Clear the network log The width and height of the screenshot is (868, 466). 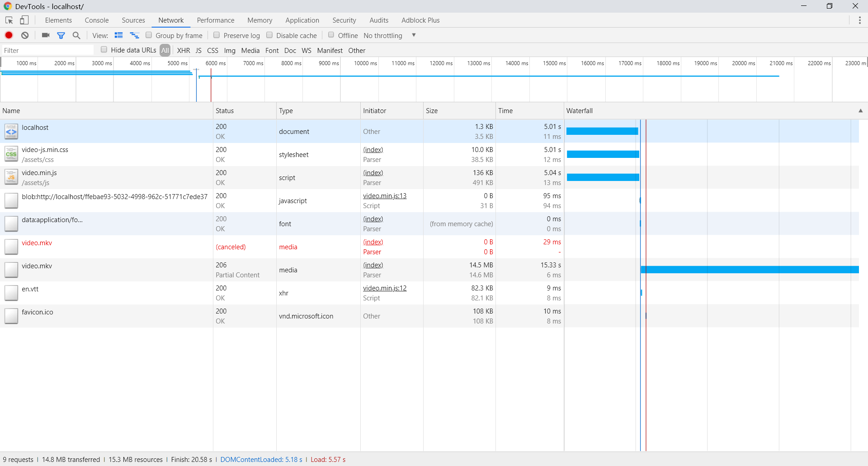[25, 35]
